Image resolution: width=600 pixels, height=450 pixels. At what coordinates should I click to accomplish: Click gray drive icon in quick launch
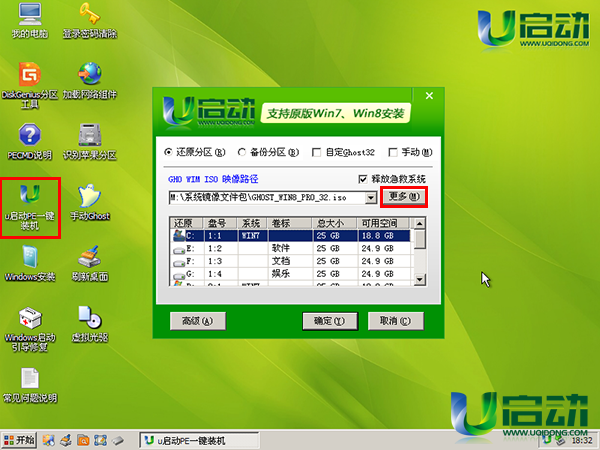coord(118,440)
